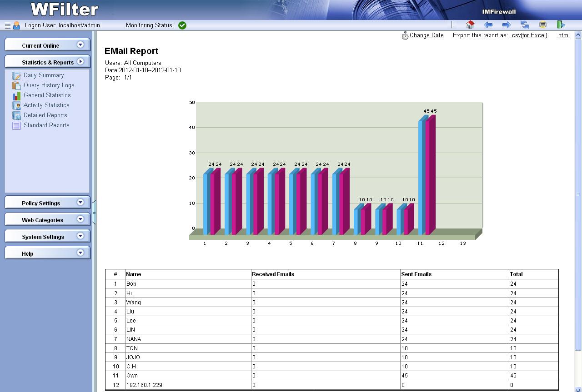This screenshot has height=392, width=582.
Task: Export report as .csv (for Excel)
Action: coord(528,35)
